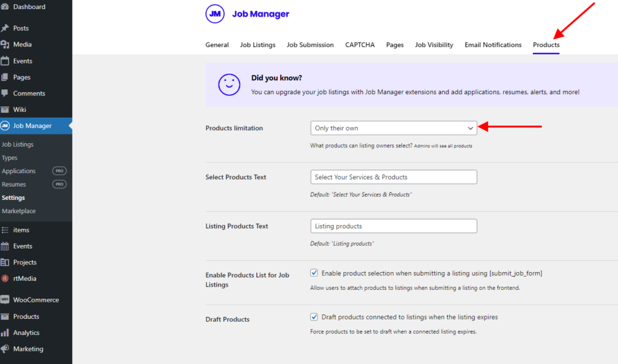Click the Comments speech bubble icon
This screenshot has height=364, width=618.
5,94
